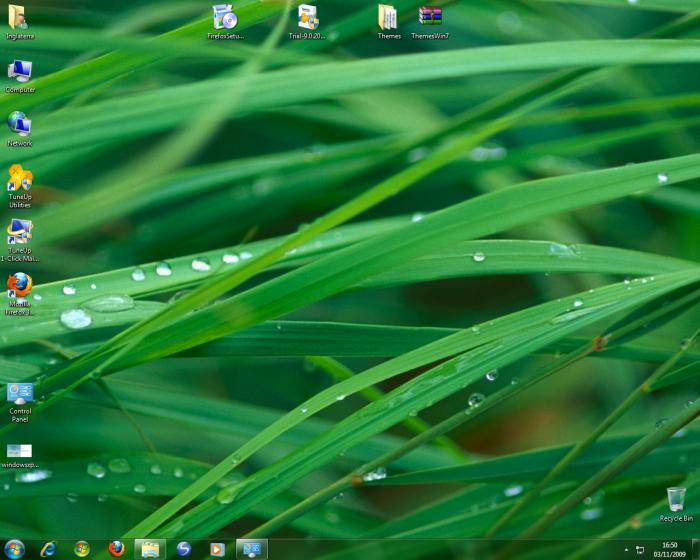The height and width of the screenshot is (560, 700).
Task: Select the FirefoxSetup installer icon
Action: (225, 18)
